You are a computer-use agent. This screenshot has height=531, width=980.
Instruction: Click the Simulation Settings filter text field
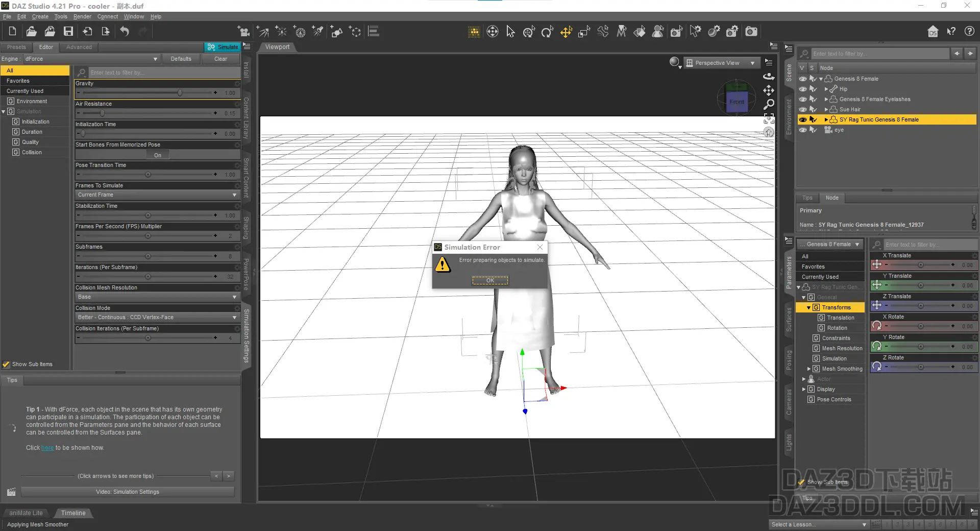click(163, 73)
